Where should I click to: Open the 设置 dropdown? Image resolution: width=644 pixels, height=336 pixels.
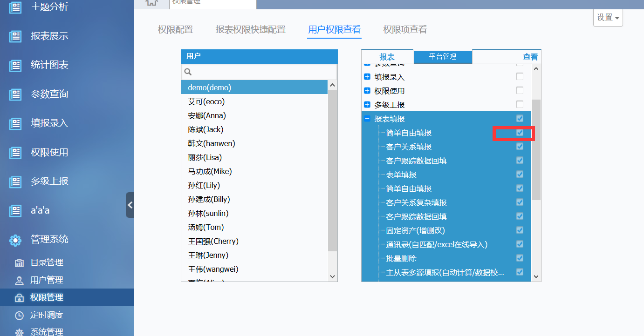(x=608, y=18)
